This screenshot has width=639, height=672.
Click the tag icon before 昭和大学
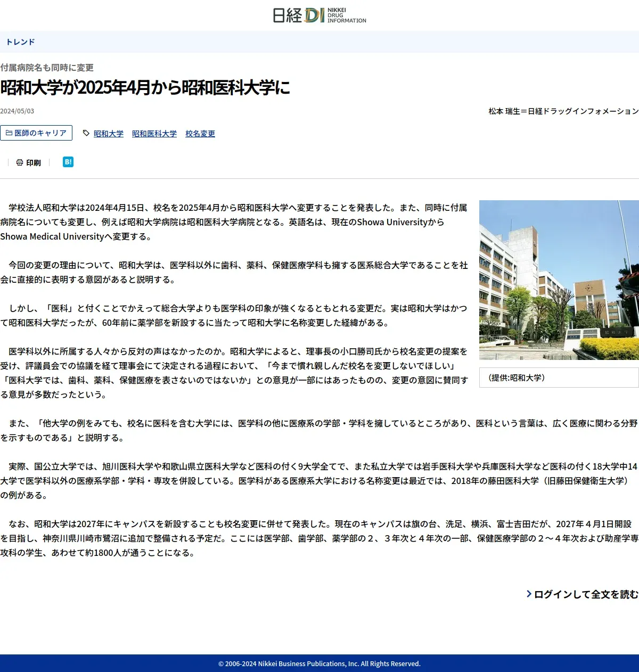click(86, 133)
